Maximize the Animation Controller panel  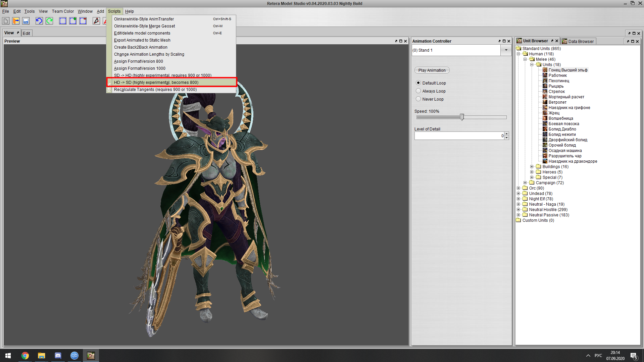point(504,41)
